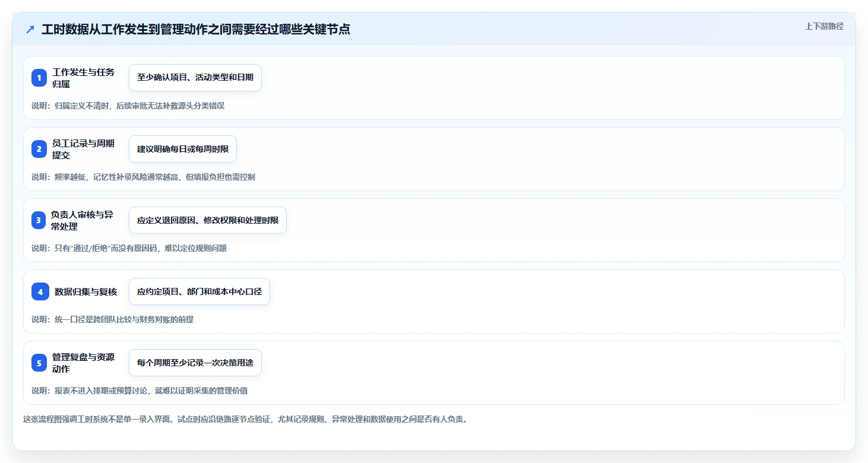Image resolution: width=868 pixels, height=463 pixels.
Task: Select the heading 数据归集与复核
Action: (86, 291)
